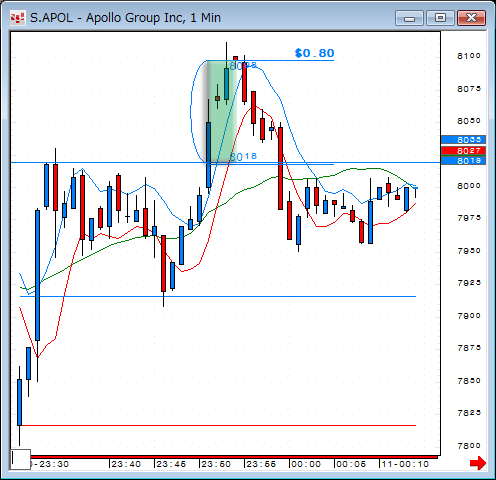496x480 pixels.
Task: Click the 8100 price axis label
Action: (x=469, y=56)
